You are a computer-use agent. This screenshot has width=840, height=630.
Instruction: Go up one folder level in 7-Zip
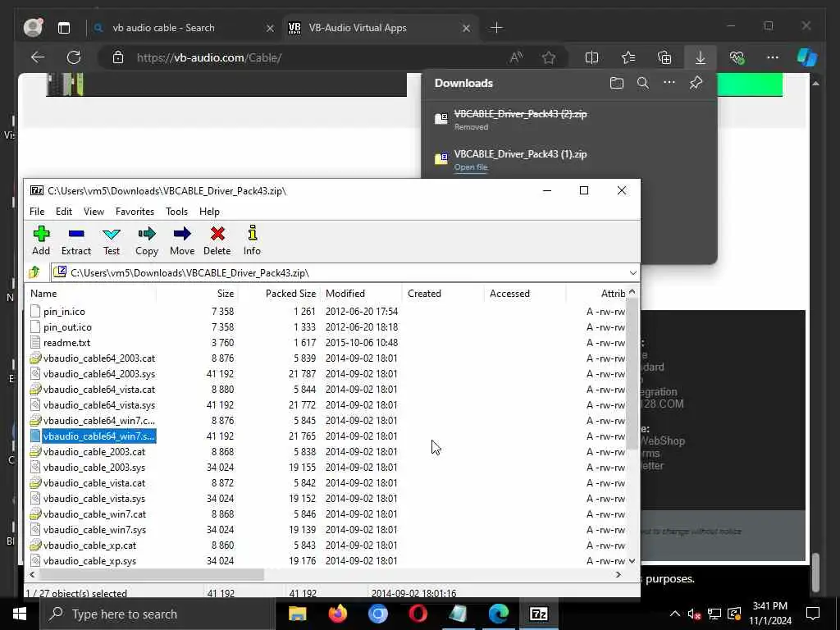tap(34, 272)
